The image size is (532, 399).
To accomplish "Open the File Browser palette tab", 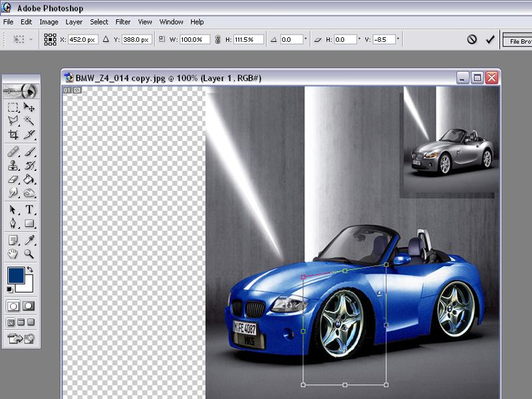I will [x=517, y=41].
